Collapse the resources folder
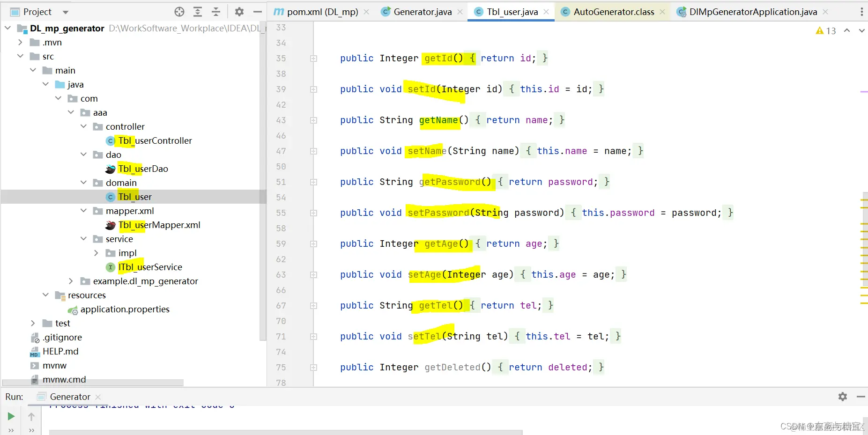Image resolution: width=868 pixels, height=435 pixels. tap(45, 295)
